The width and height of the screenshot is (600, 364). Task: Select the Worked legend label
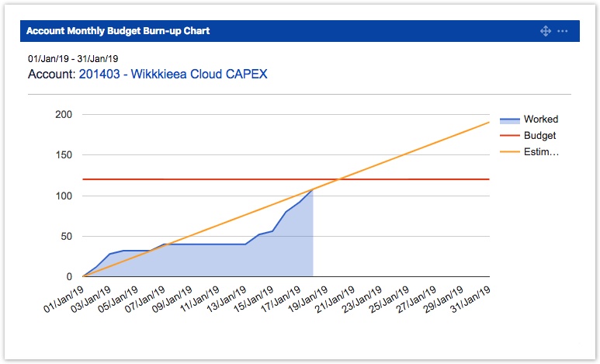click(540, 120)
